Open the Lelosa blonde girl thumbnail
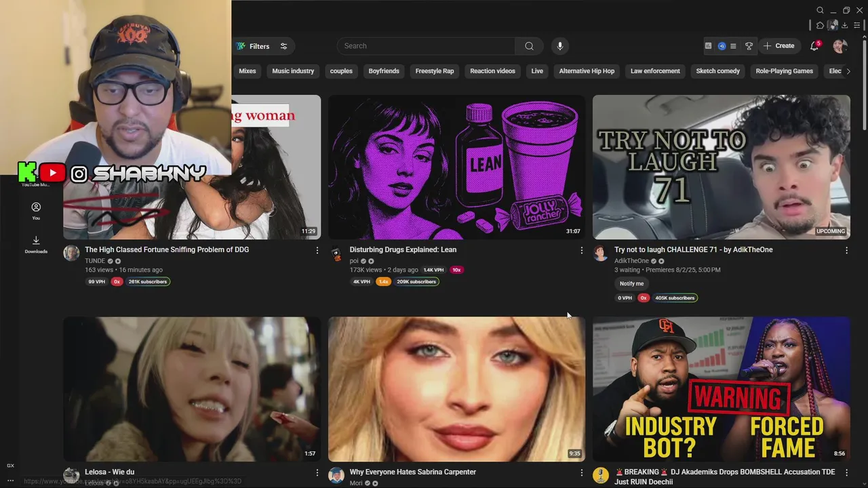The height and width of the screenshot is (488, 868). tap(192, 389)
